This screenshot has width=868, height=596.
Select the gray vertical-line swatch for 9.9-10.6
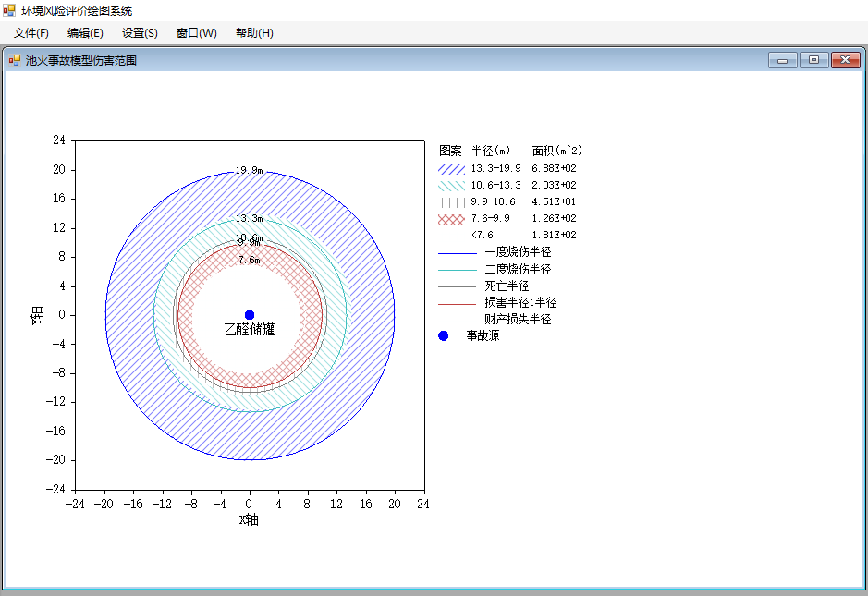click(451, 202)
